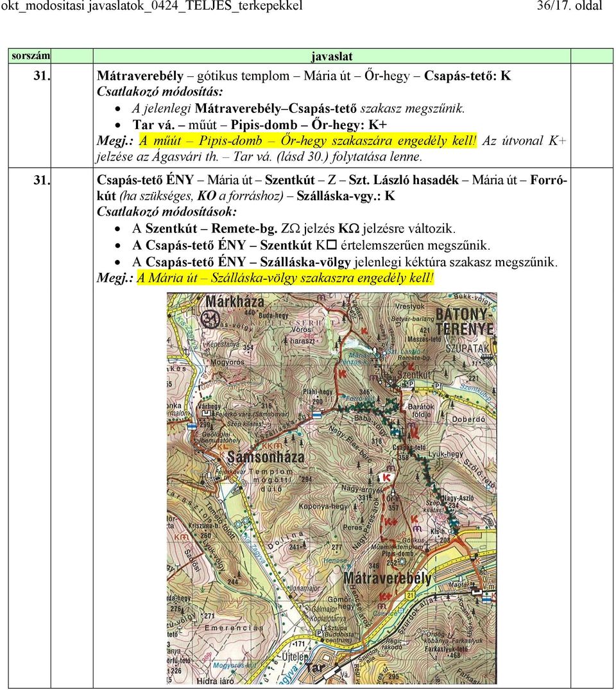Image resolution: width=616 pixels, height=690 pixels.
Task: Click the 'Sámsonháza' village label on the map
Action: [x=265, y=457]
